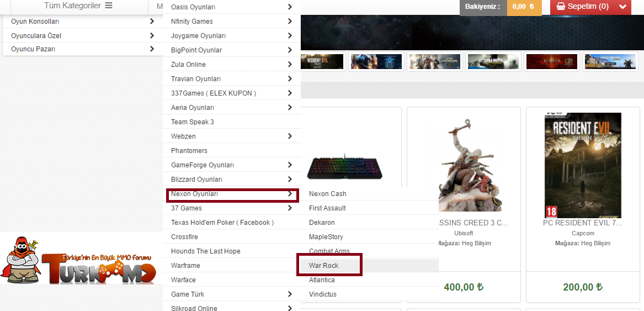Image resolution: width=644 pixels, height=311 pixels.
Task: Open the Call of Duty banner thumbnail
Action: [493, 62]
